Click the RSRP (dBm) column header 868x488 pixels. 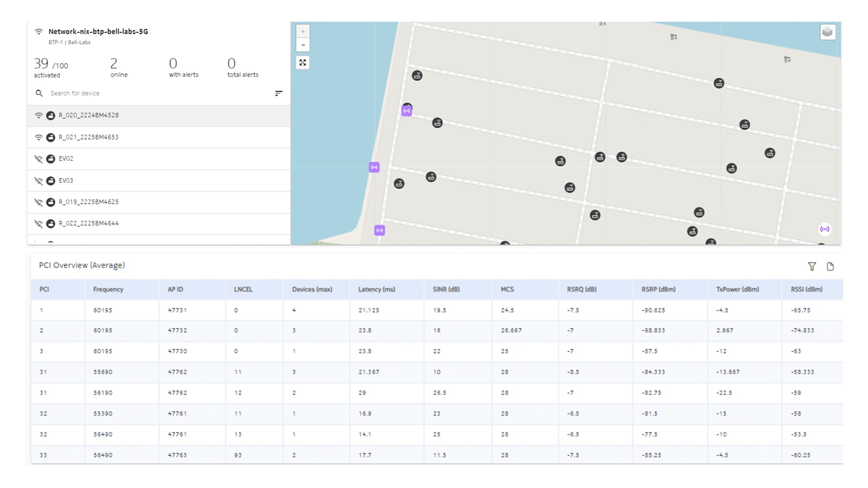pyautogui.click(x=658, y=289)
